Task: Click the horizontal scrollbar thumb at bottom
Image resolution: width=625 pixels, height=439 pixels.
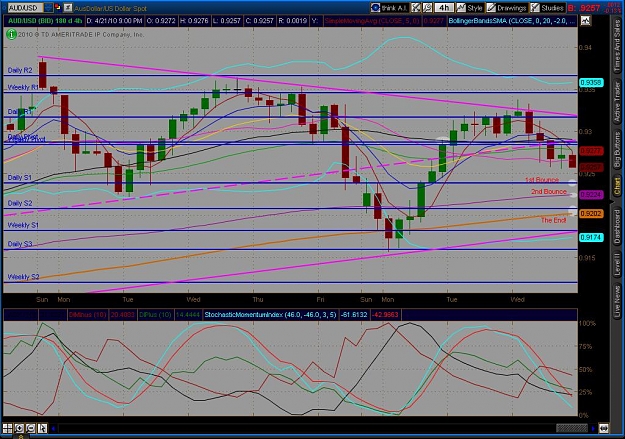Action: pos(572,428)
